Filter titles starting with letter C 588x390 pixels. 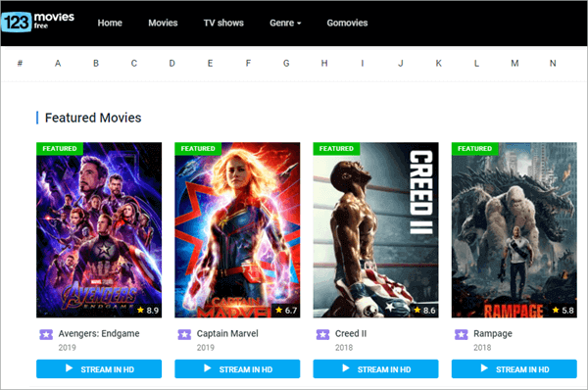click(134, 63)
